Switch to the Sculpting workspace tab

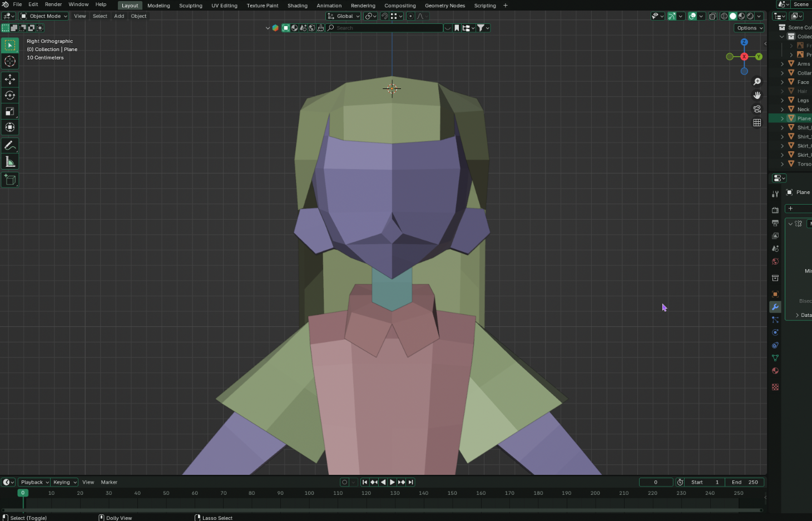pos(191,6)
